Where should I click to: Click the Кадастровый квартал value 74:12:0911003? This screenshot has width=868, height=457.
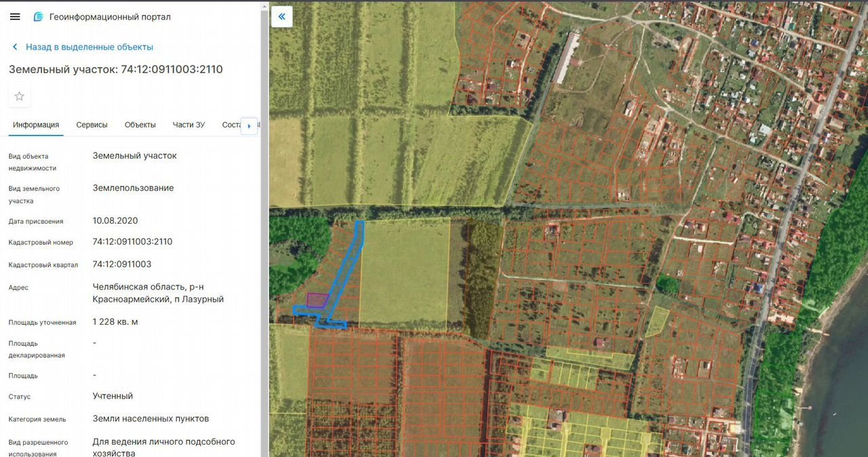(122, 264)
